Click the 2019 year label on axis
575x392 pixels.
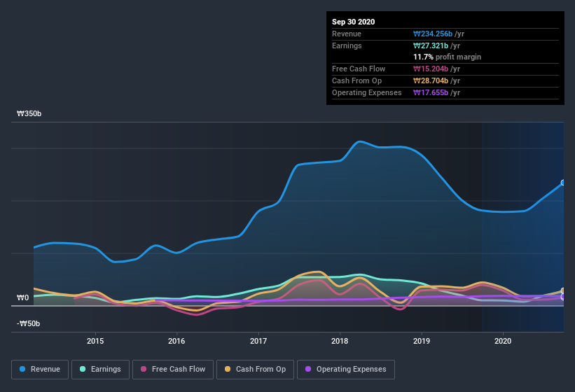(x=421, y=341)
